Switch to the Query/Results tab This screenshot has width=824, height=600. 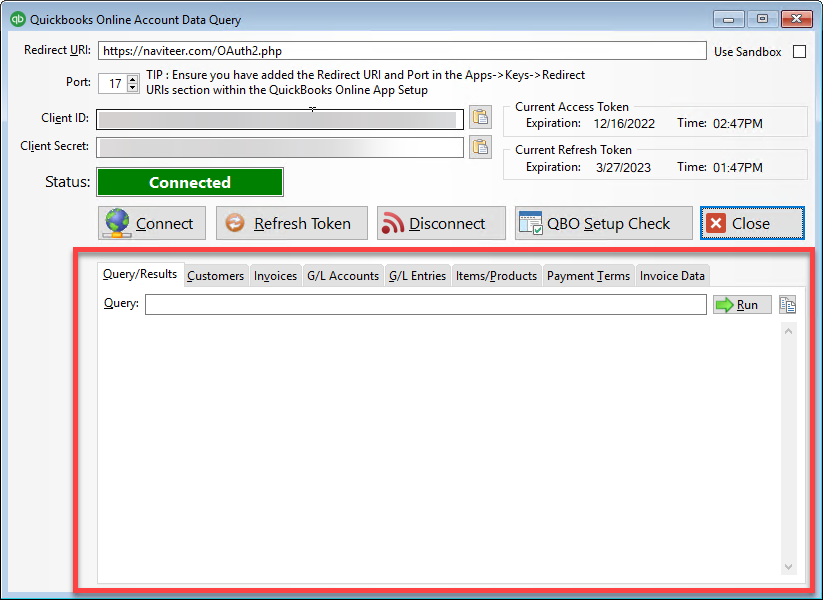tap(140, 274)
